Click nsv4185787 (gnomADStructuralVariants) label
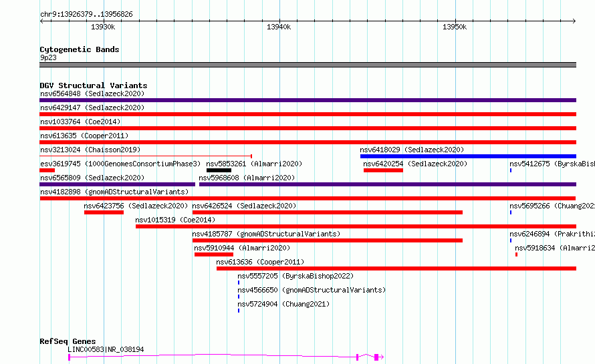 pyautogui.click(x=266, y=234)
